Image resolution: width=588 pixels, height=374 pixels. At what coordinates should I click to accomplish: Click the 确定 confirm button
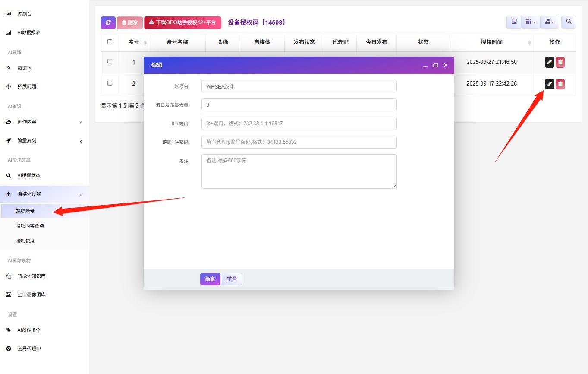210,279
